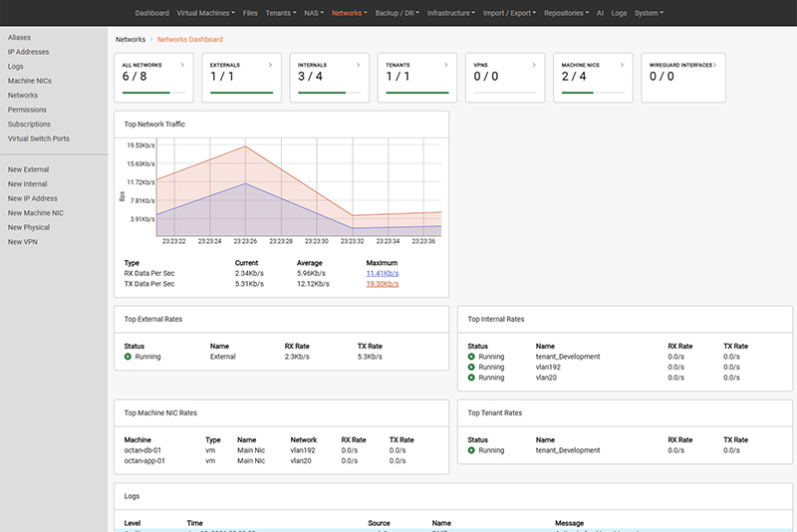This screenshot has height=532, width=797.
Task: Click the Top Network Traffic chart area
Action: (299, 187)
